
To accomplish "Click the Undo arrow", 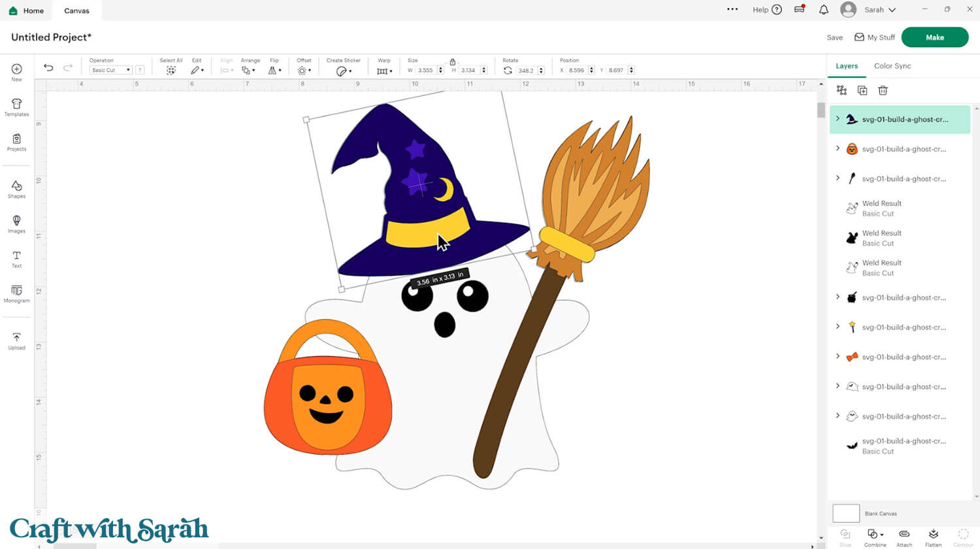I will click(x=48, y=67).
